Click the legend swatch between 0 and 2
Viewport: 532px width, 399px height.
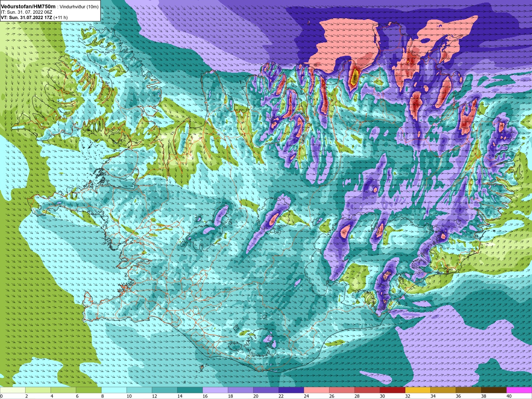click(13, 390)
